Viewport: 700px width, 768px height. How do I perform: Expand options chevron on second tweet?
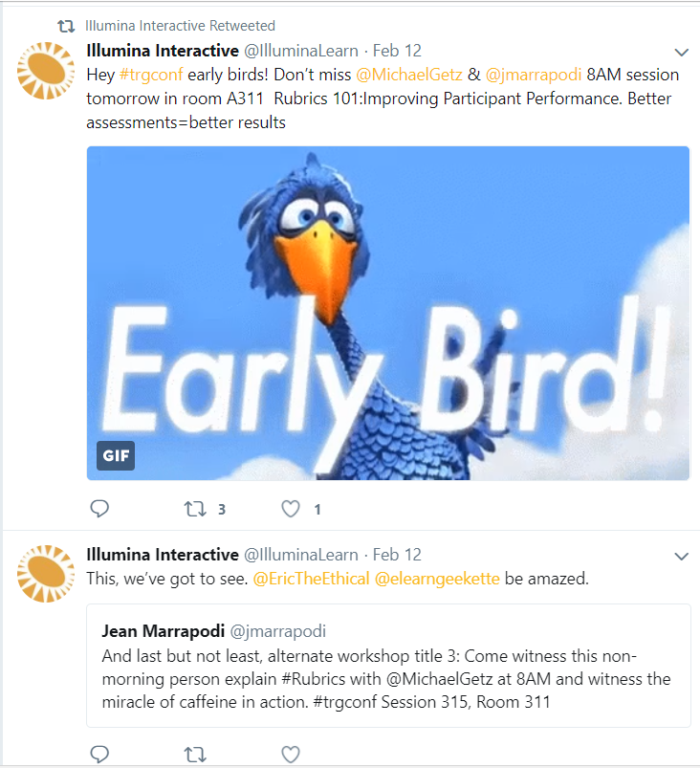(682, 557)
